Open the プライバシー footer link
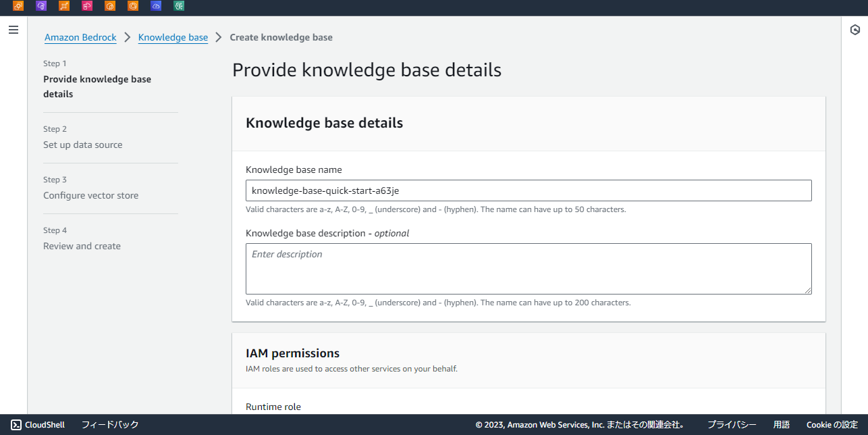The width and height of the screenshot is (868, 435). click(x=731, y=424)
